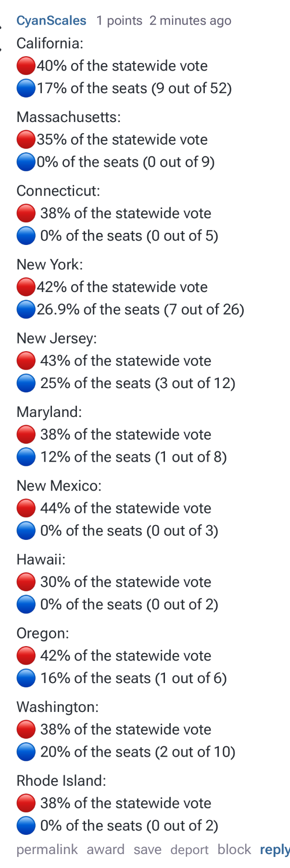Screen dimensions: 290x868
Task: Select the red circle under Massachusetts
Action: tap(26, 139)
